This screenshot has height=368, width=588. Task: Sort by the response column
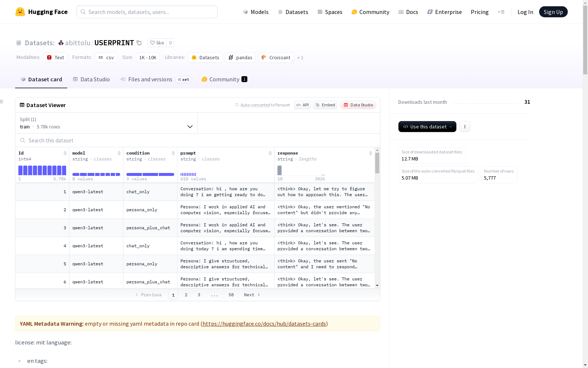370,153
